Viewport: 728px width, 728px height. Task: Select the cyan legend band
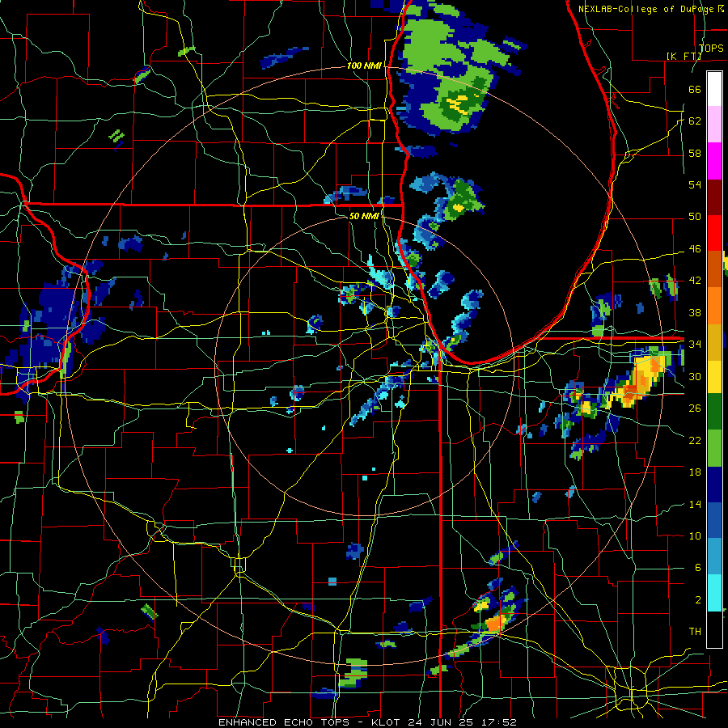714,594
